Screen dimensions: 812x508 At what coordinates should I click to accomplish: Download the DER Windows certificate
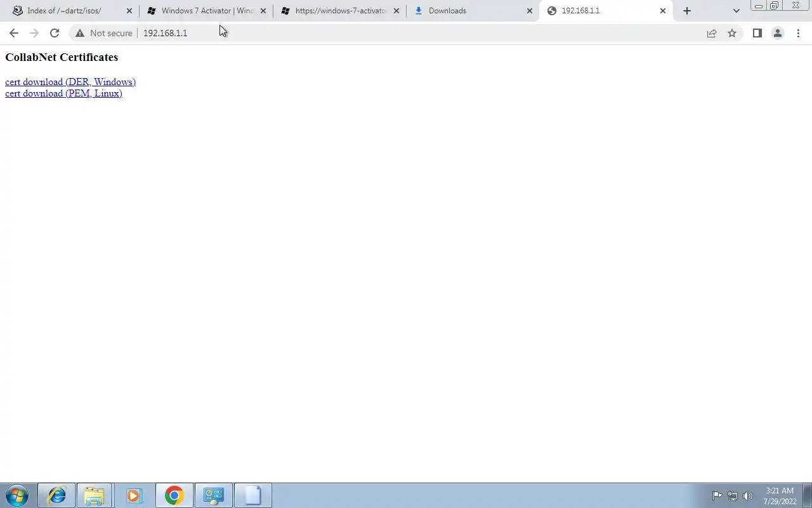(70, 82)
